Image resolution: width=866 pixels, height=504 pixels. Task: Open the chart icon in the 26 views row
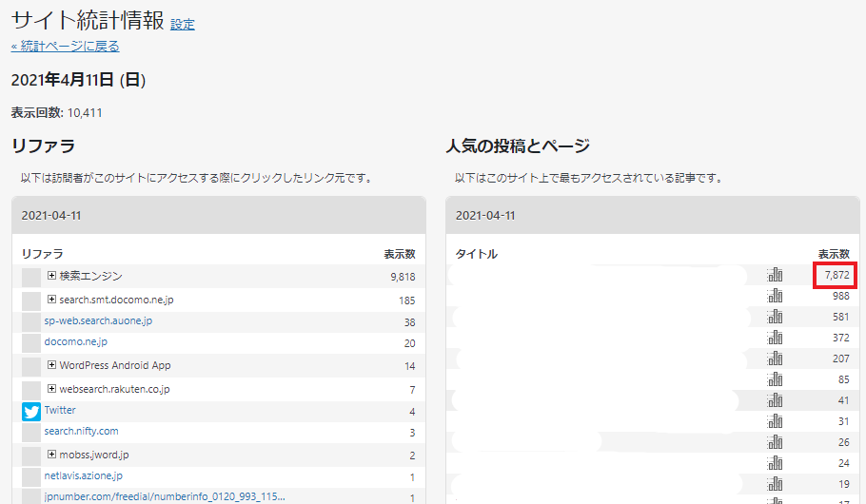775,442
